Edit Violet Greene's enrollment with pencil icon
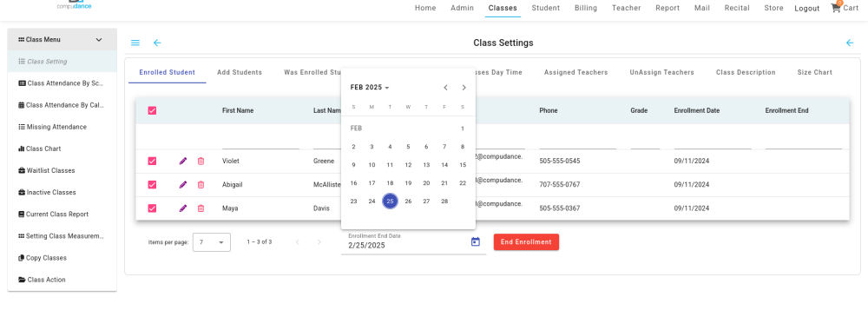The height and width of the screenshot is (317, 868). coord(183,161)
